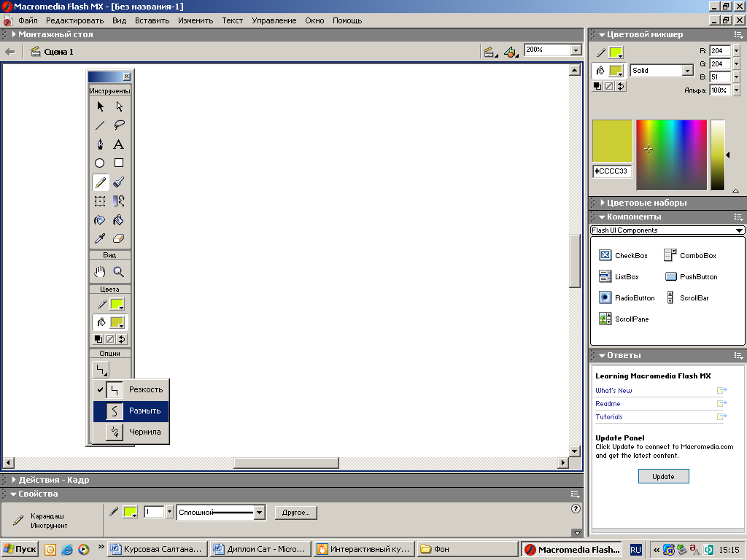Open the Readme link
The image size is (747, 560).
coord(608,404)
